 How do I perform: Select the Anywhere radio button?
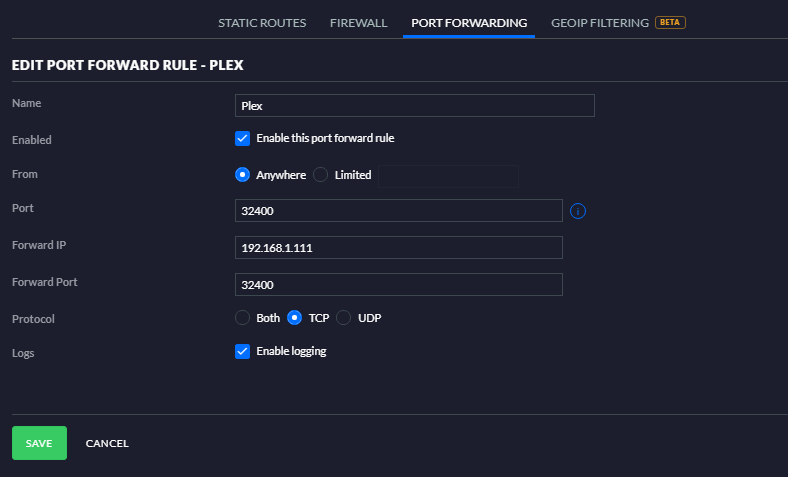click(x=242, y=174)
